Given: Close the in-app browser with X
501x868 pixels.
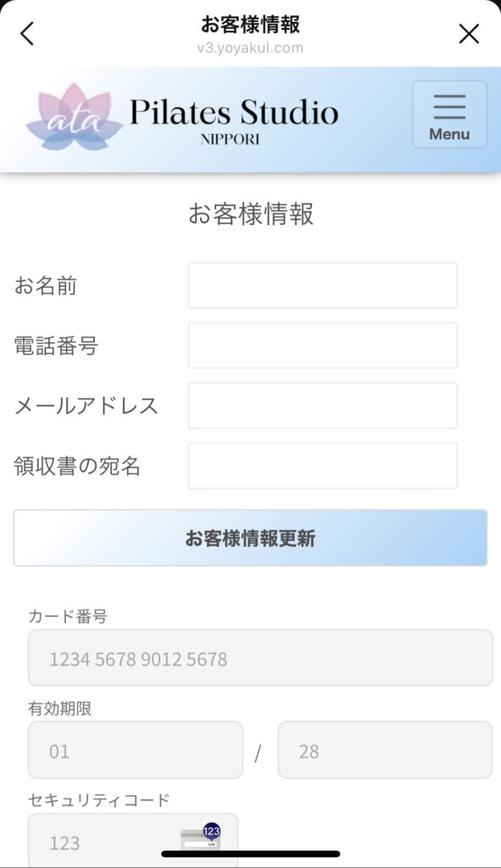Looking at the screenshot, I should click(469, 34).
